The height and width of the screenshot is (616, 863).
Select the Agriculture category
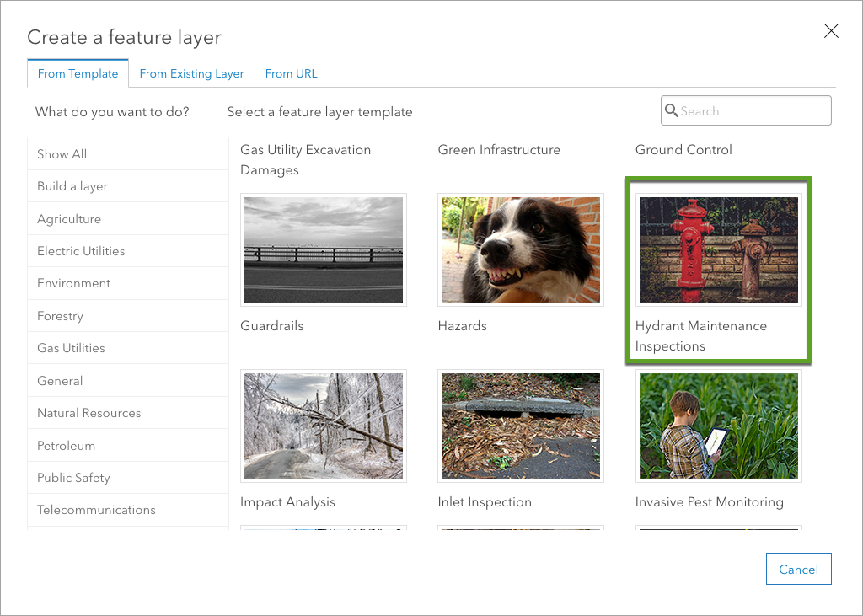click(x=69, y=219)
